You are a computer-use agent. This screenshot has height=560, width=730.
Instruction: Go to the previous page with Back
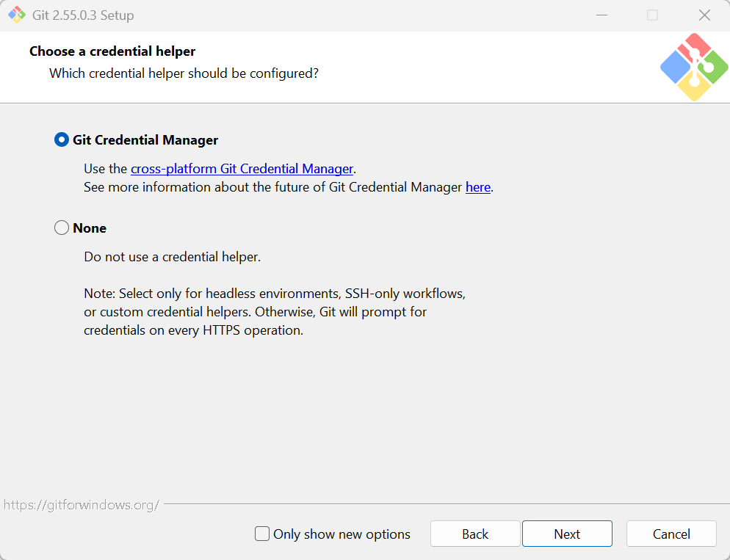[475, 534]
